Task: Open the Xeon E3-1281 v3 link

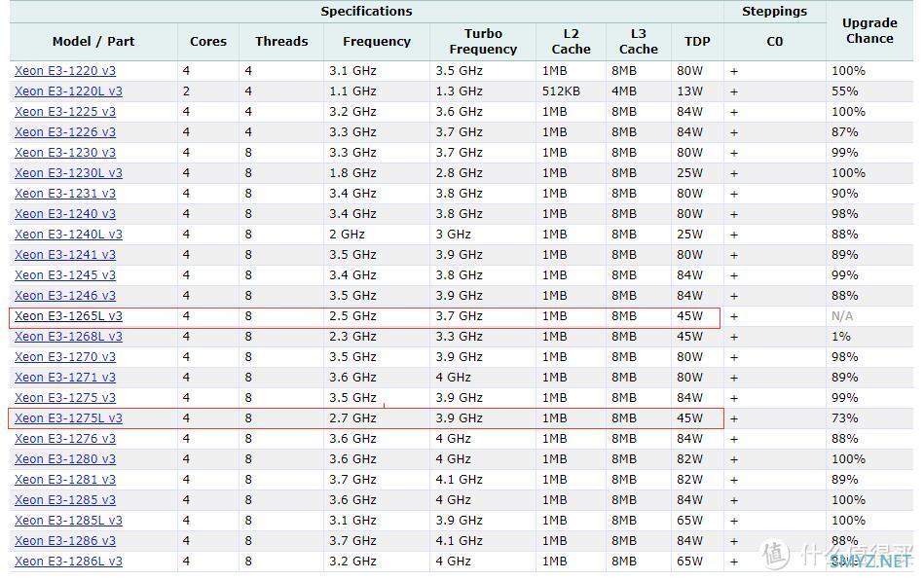Action: coord(65,479)
